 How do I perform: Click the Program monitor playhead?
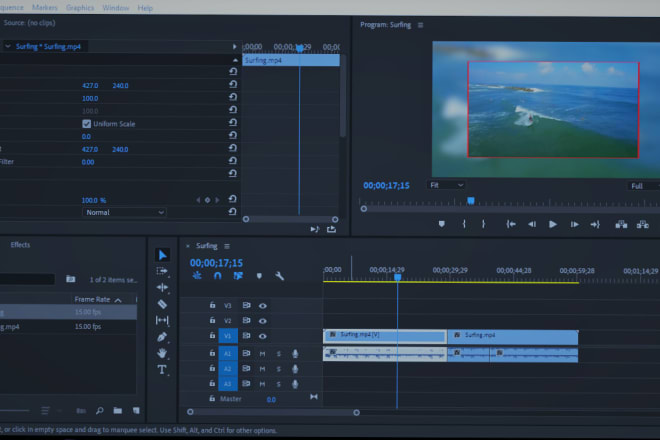click(471, 201)
